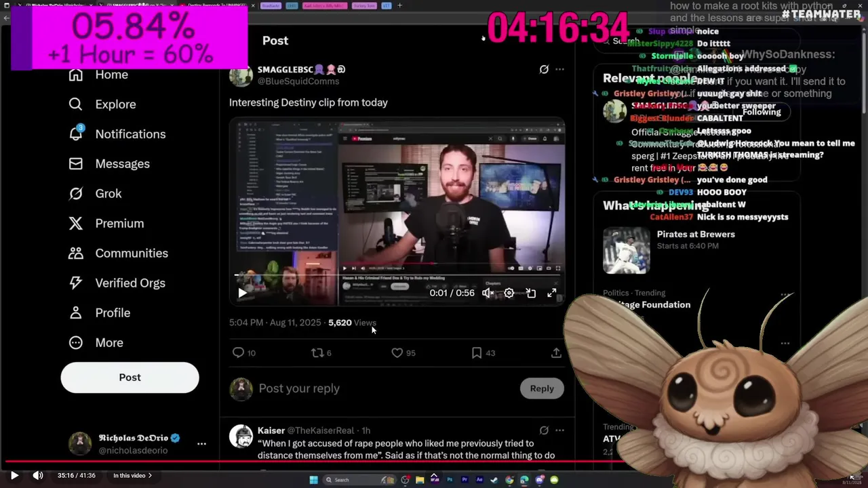Open the Explore search page
Image resolution: width=868 pixels, height=488 pixels.
[x=102, y=104]
